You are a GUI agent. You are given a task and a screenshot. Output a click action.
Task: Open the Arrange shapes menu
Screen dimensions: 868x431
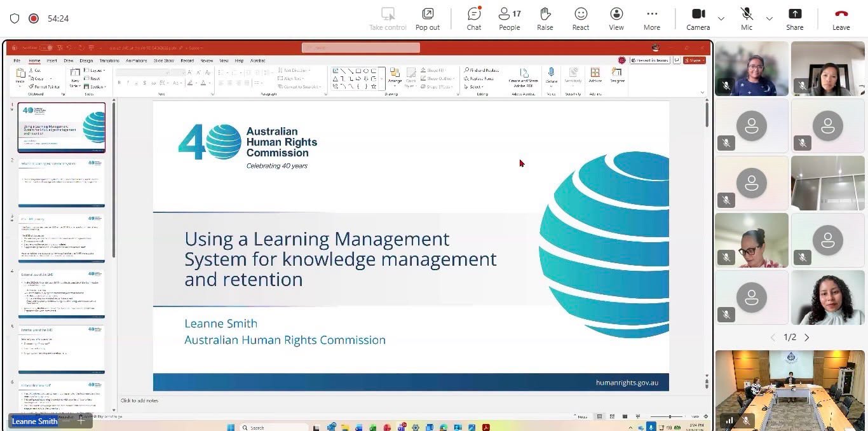395,76
